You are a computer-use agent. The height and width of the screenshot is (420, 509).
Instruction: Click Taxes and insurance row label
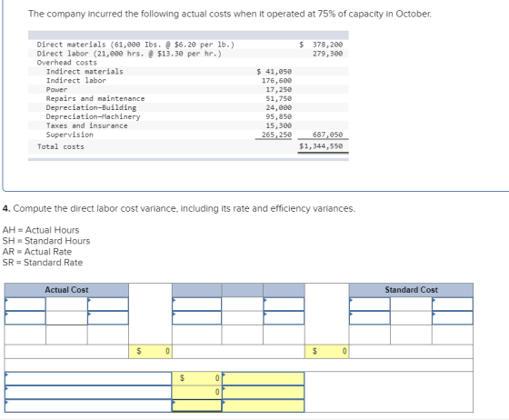(86, 125)
